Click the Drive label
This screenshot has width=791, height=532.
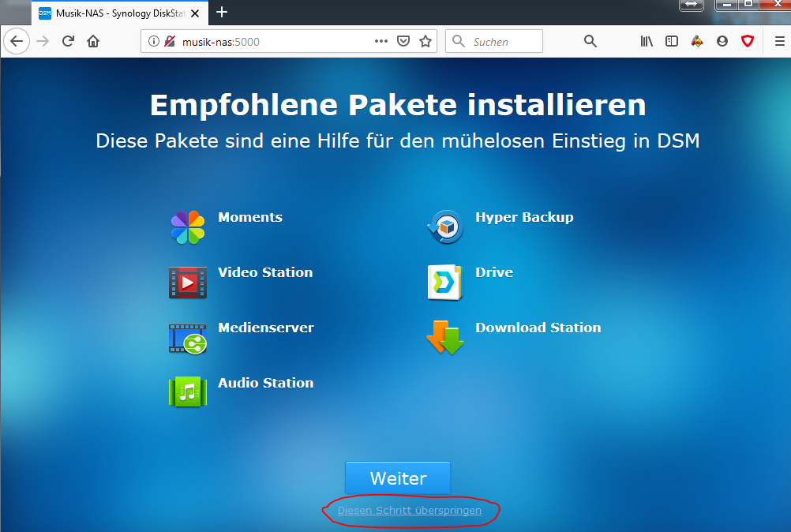pyautogui.click(x=494, y=272)
